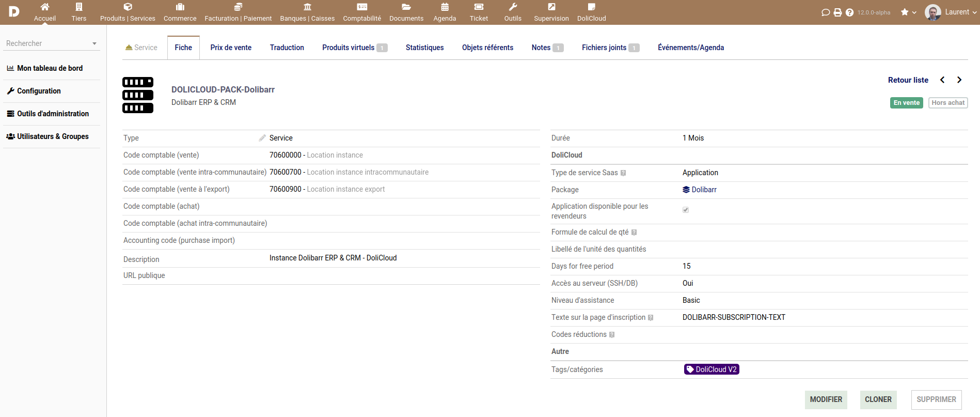980x417 pixels.
Task: Click help icon beside Texte sur la page d'inscription
Action: [651, 318]
